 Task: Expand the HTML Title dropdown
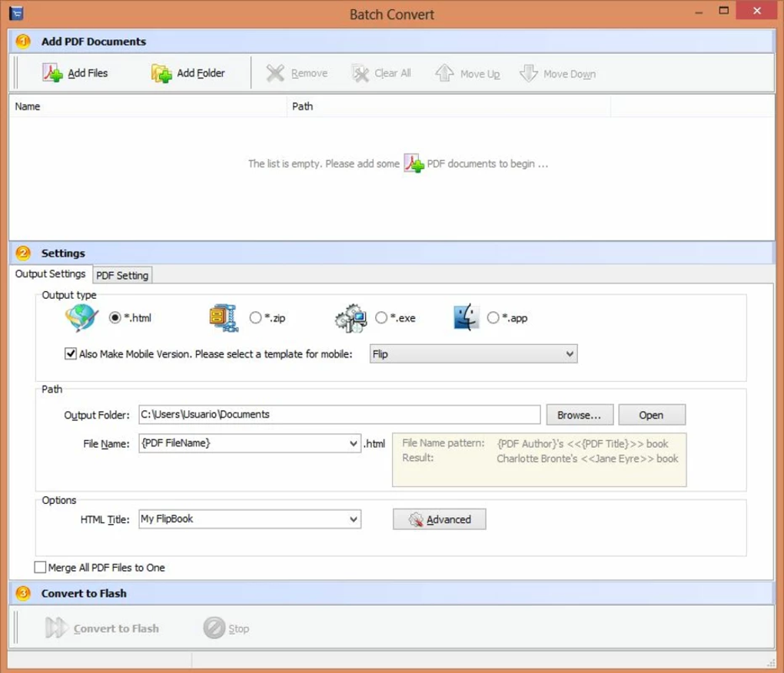354,519
